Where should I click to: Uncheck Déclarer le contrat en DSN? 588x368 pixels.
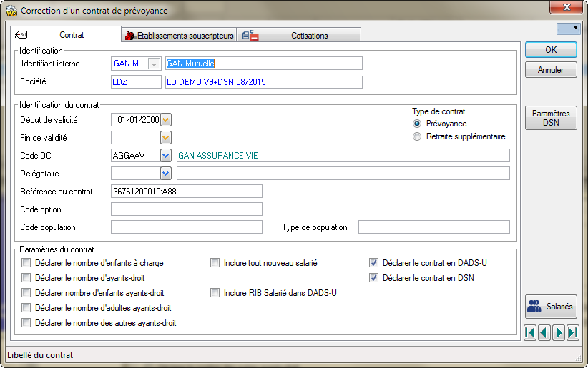pyautogui.click(x=373, y=278)
